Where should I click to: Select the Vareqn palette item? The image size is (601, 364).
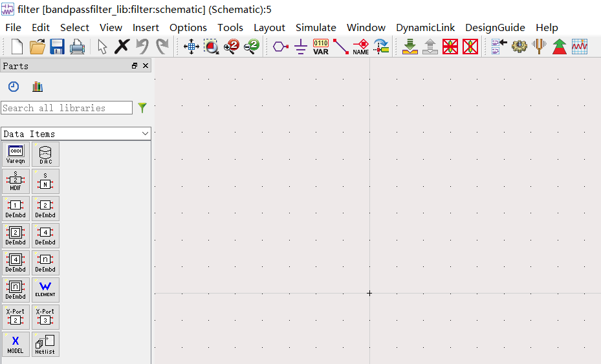click(x=16, y=155)
